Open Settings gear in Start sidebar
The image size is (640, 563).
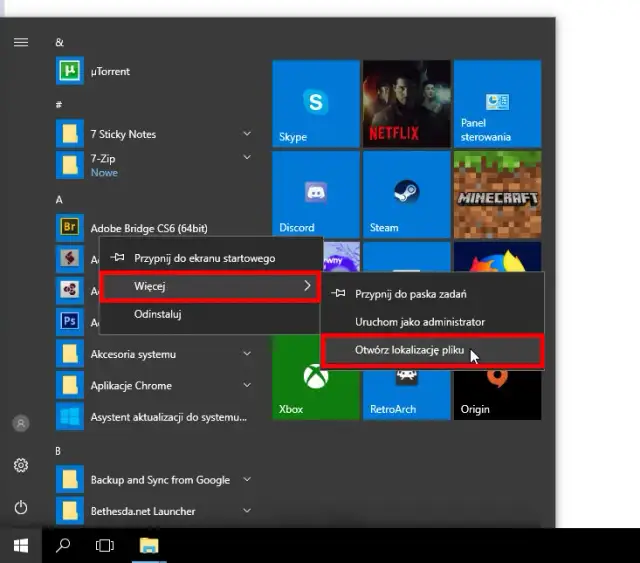[x=21, y=465]
